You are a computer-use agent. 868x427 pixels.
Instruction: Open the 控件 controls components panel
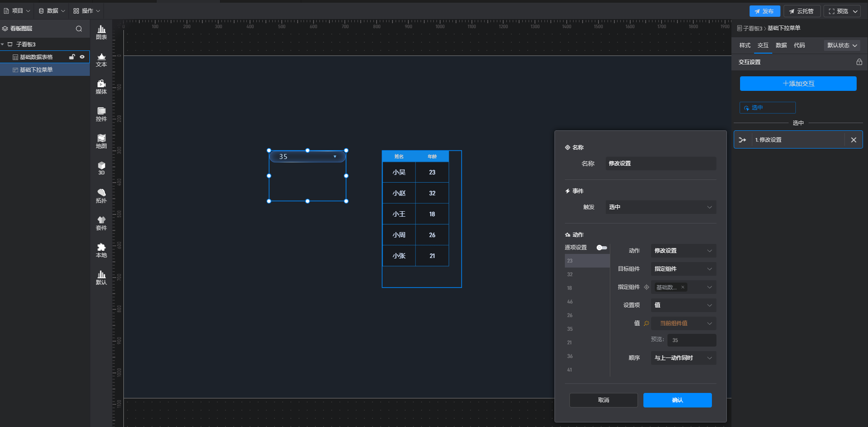click(x=101, y=114)
